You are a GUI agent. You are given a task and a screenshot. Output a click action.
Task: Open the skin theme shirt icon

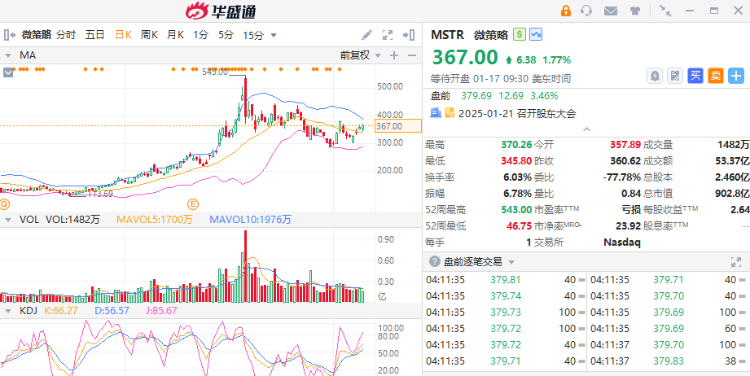[x=635, y=11]
